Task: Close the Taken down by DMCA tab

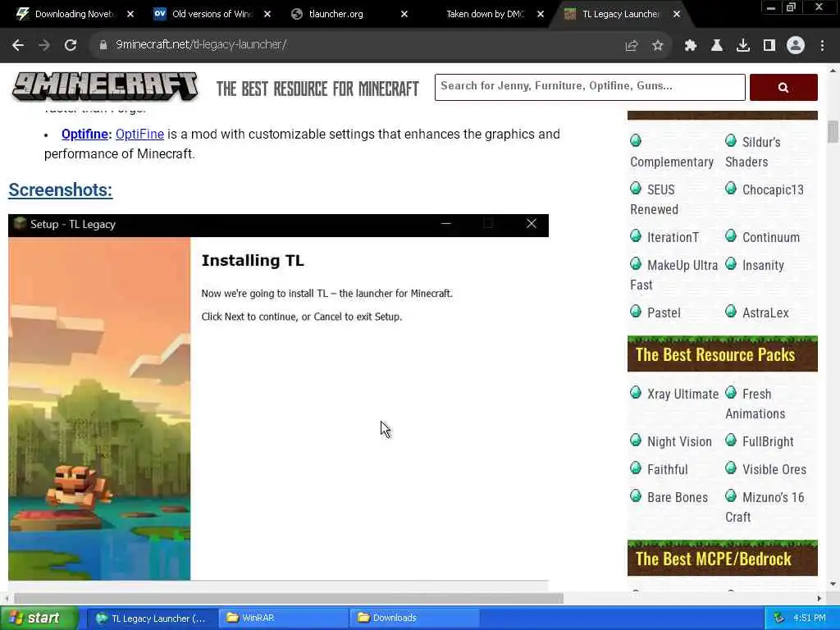Action: point(541,14)
